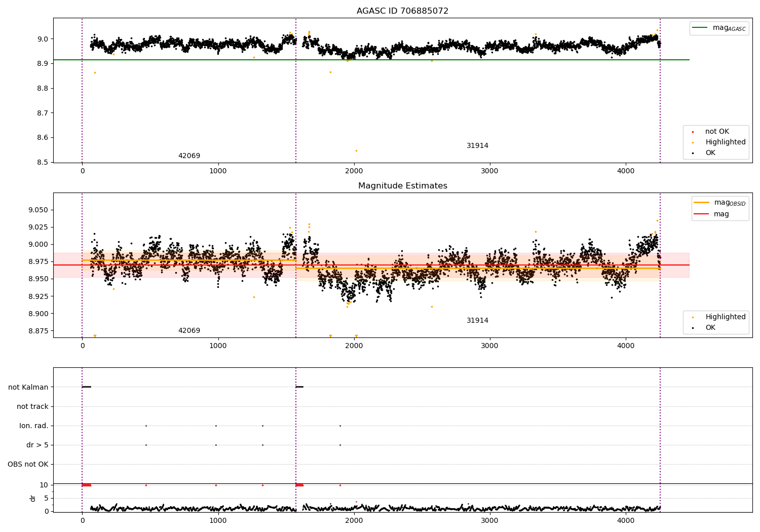760x532 pixels.
Task: Click the red mag line in middle plot
Action: click(x=371, y=265)
